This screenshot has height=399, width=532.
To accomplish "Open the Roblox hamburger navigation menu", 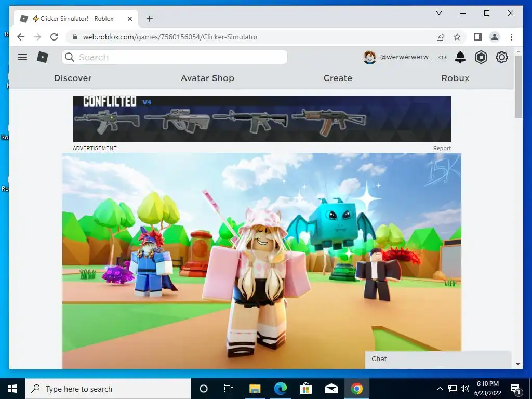I will click(x=22, y=57).
